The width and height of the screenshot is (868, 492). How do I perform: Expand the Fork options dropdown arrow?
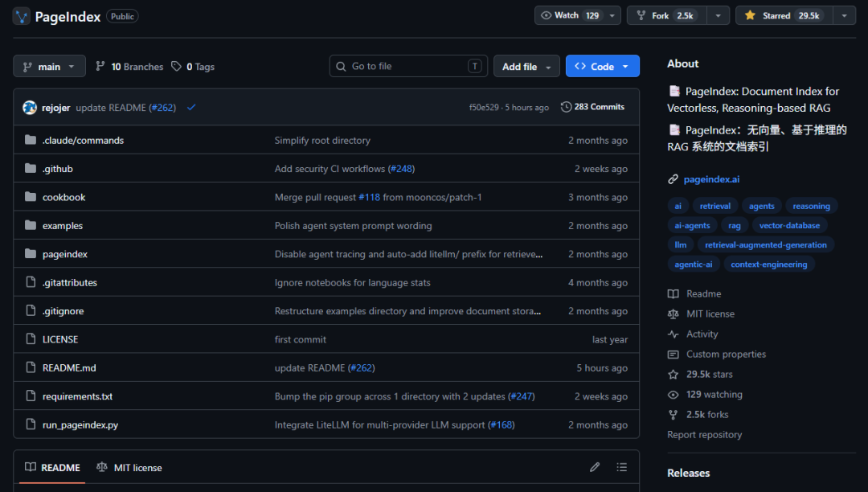point(718,15)
